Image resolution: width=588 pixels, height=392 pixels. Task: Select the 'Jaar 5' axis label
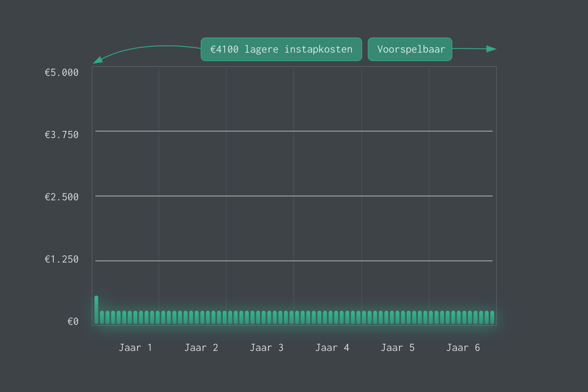click(397, 348)
